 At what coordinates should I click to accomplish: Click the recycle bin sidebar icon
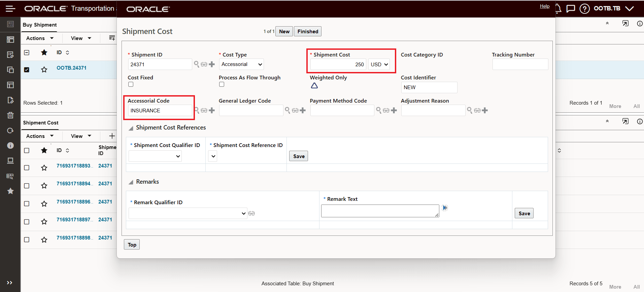(x=10, y=115)
